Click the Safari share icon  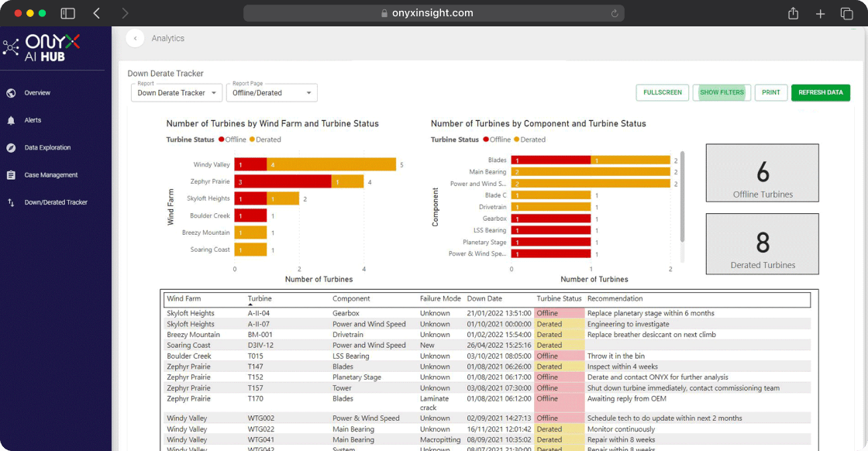pos(794,13)
